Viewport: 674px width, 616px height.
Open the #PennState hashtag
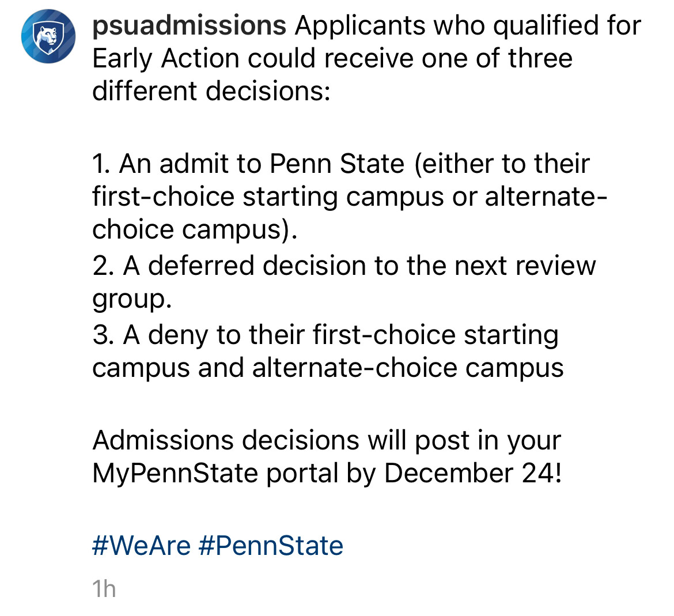coord(271,546)
